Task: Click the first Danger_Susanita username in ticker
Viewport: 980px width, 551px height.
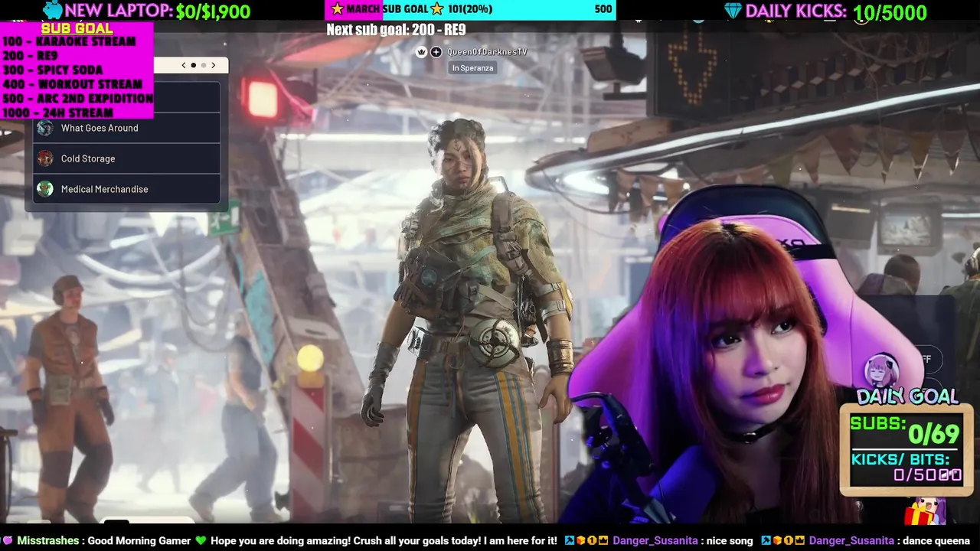Action: coord(655,541)
